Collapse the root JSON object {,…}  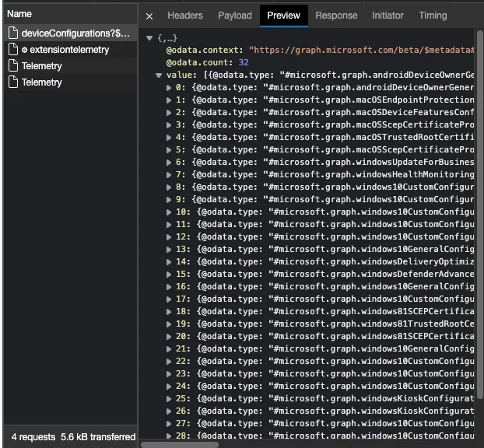point(149,38)
